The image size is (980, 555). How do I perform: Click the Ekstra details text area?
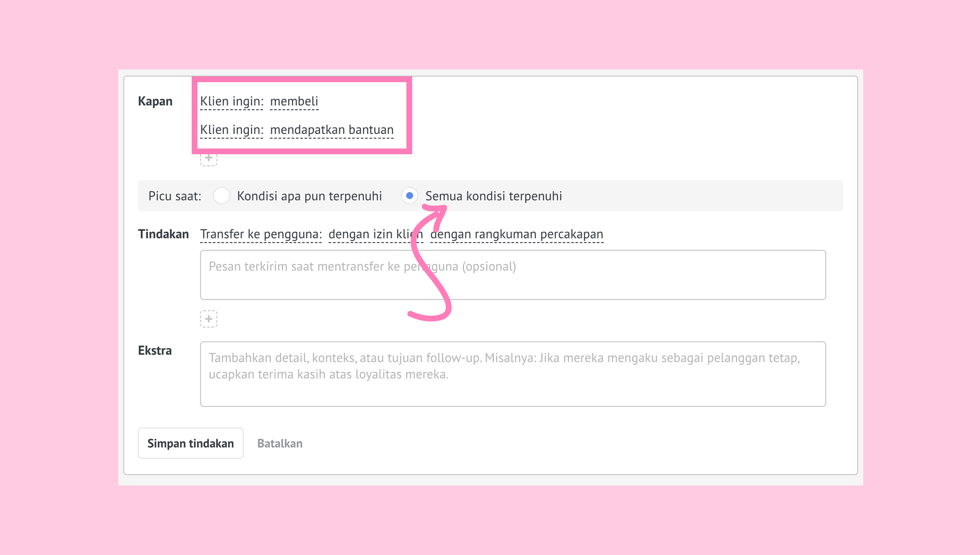tap(512, 374)
